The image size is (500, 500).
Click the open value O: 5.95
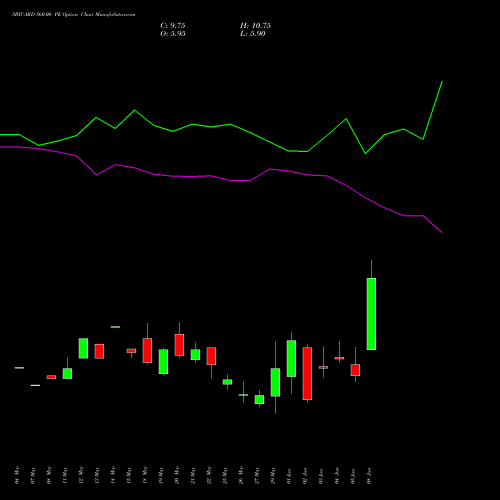(x=173, y=34)
